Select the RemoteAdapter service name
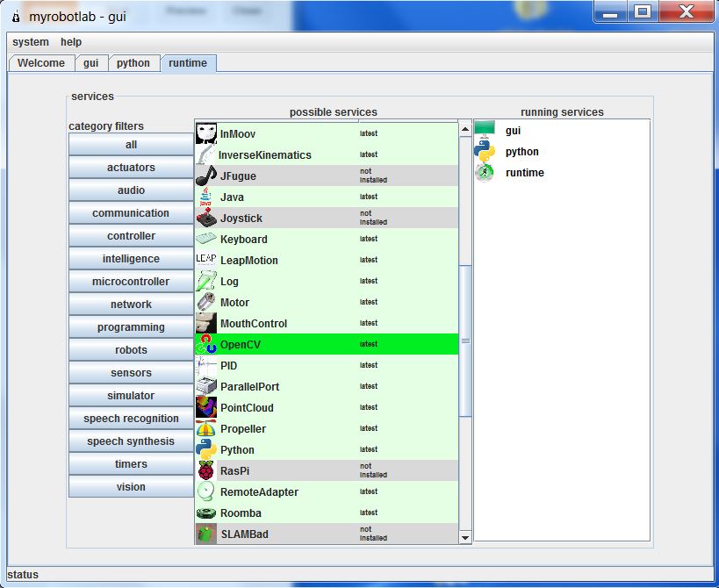 (259, 492)
